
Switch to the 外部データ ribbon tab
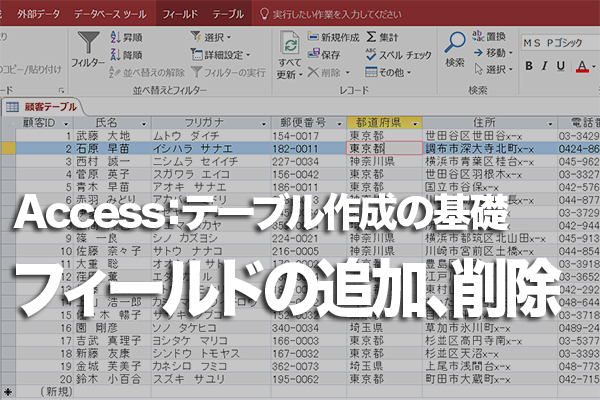coord(38,14)
